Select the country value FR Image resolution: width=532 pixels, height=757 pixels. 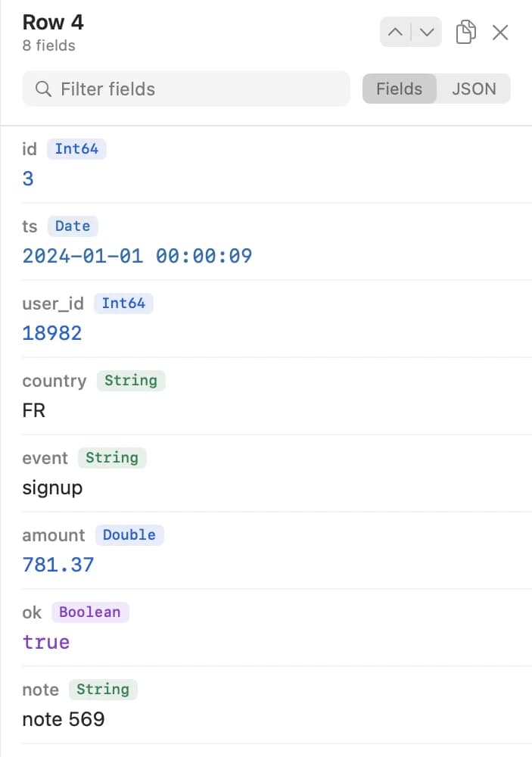tap(34, 410)
